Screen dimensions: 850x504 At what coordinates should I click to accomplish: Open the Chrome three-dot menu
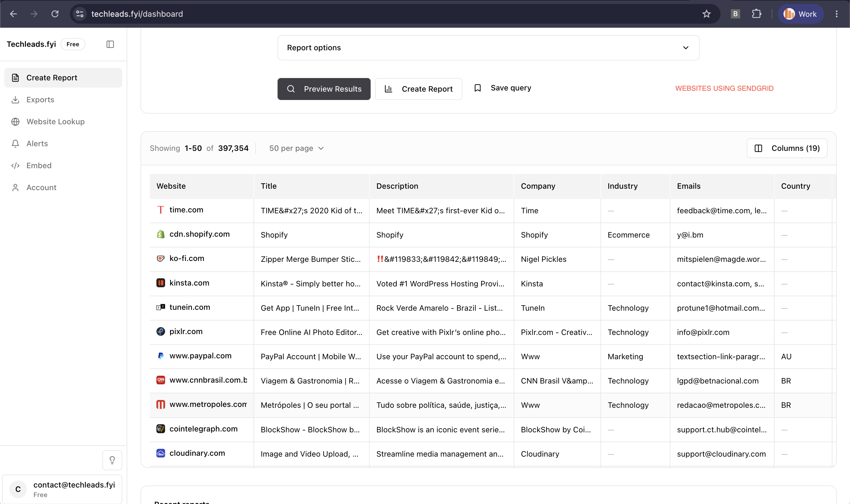coord(836,14)
